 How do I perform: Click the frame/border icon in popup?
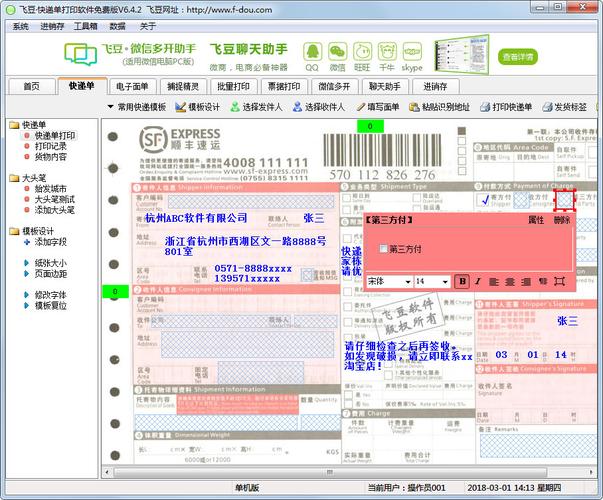click(560, 282)
